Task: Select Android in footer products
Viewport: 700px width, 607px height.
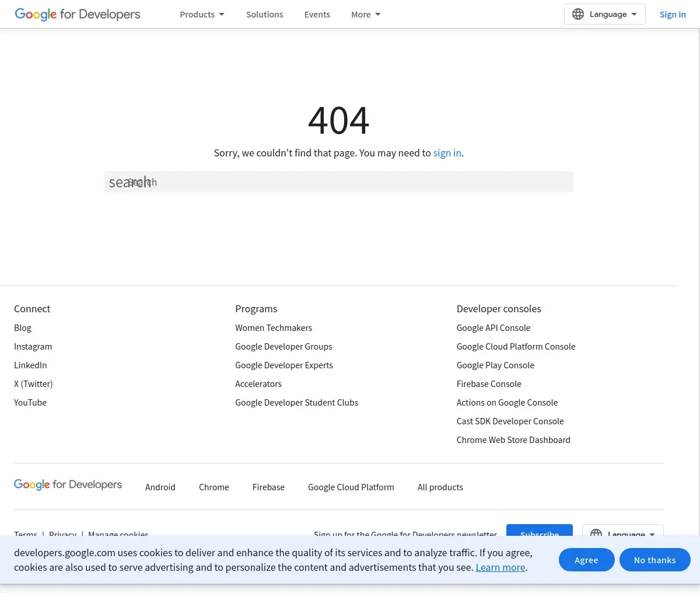Action: pyautogui.click(x=160, y=487)
